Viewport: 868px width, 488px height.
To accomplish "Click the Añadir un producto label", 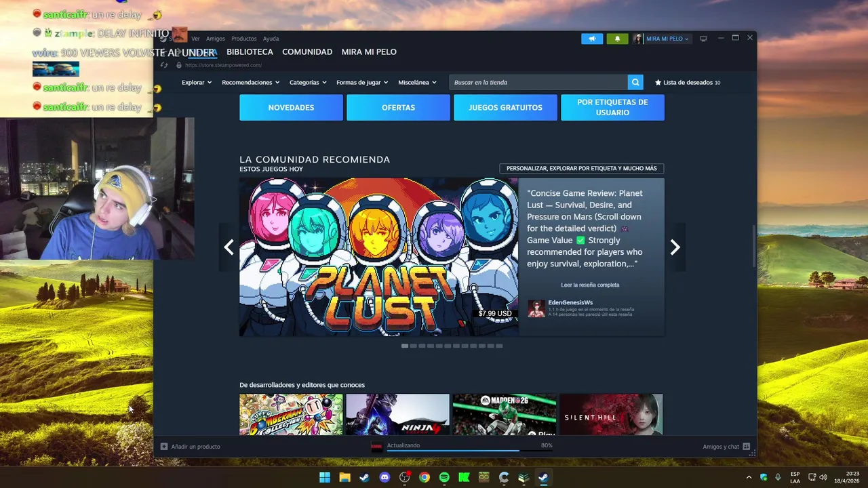I will [x=195, y=447].
